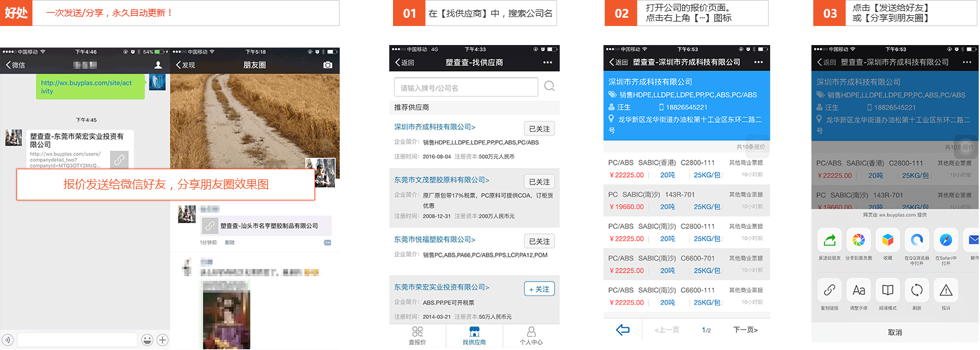Tap voice input icon in WeChat chat bar
Screen dimensions: 980x350
coord(8,340)
